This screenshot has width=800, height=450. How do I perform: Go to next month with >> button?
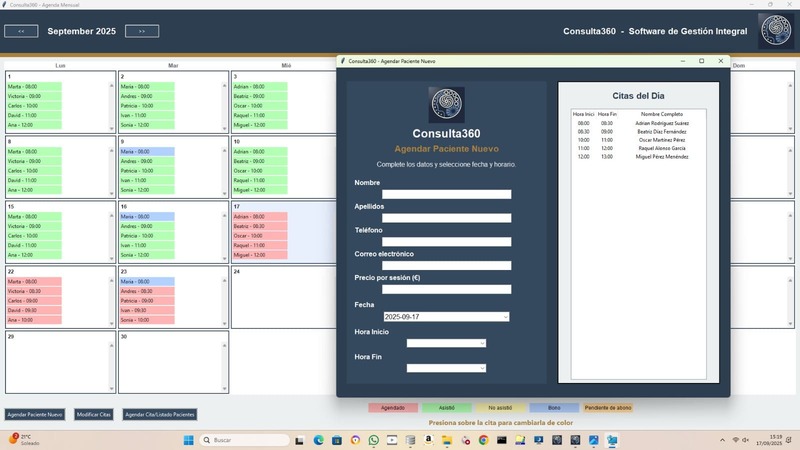pyautogui.click(x=142, y=31)
